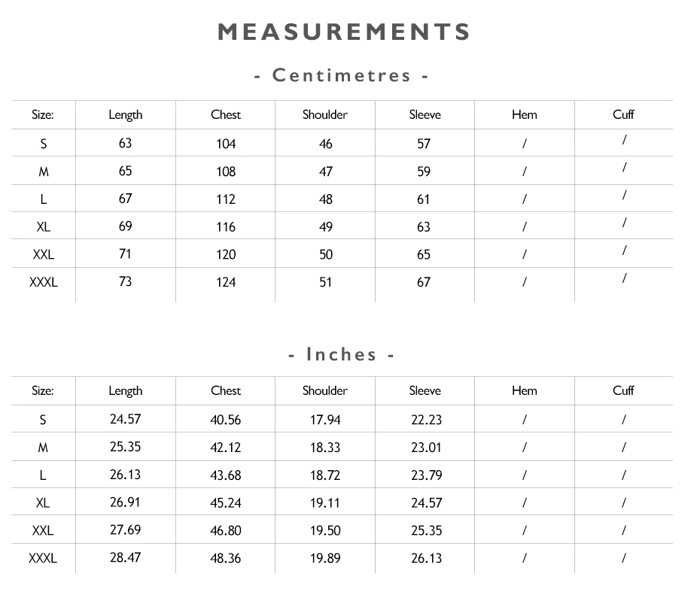700x613 pixels.
Task: Select the Inches section heading
Action: [x=342, y=355]
